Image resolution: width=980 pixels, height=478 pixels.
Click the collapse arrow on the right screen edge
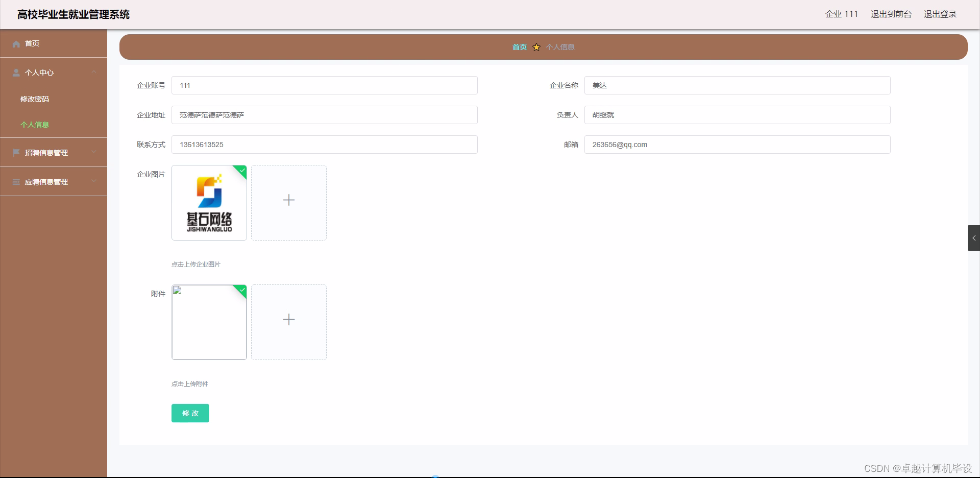(975, 237)
